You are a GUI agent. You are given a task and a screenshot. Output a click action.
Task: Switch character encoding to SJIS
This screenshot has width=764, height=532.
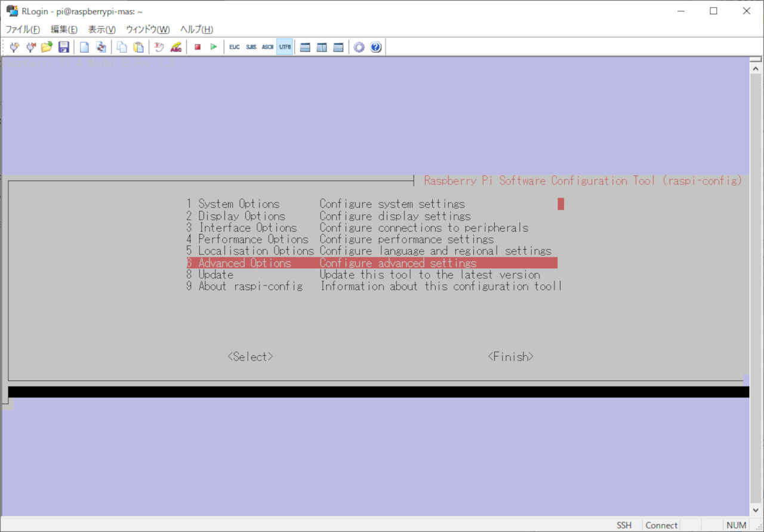251,47
